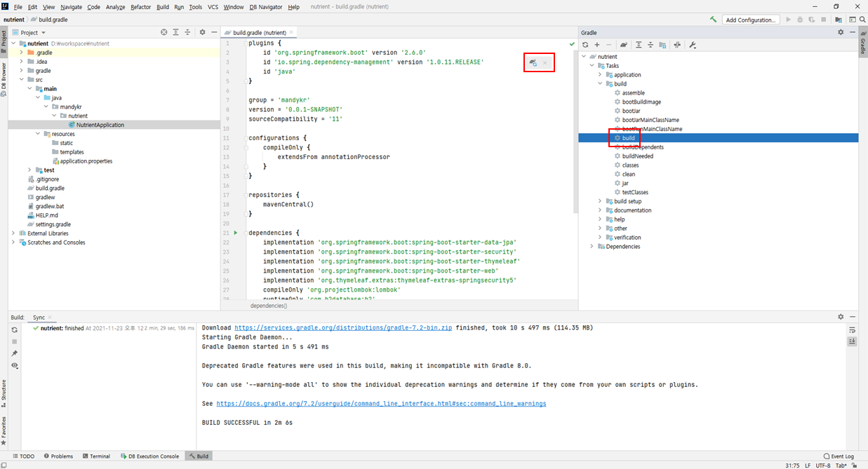Toggle soft-wrap icon in build output
This screenshot has height=469, width=868.
click(852, 329)
